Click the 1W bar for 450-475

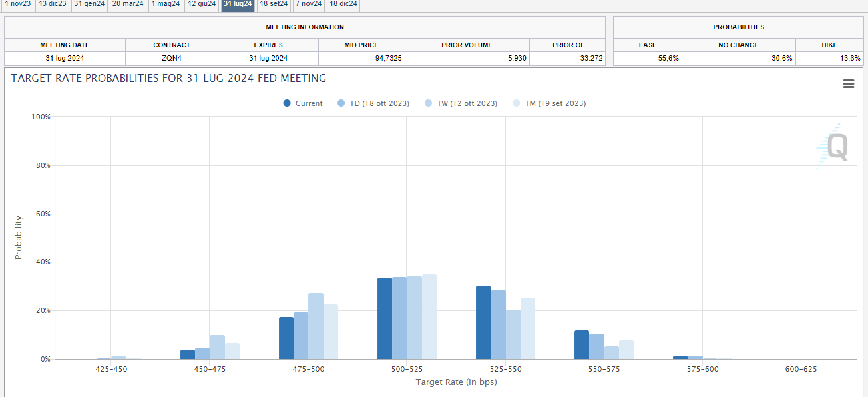tap(217, 347)
